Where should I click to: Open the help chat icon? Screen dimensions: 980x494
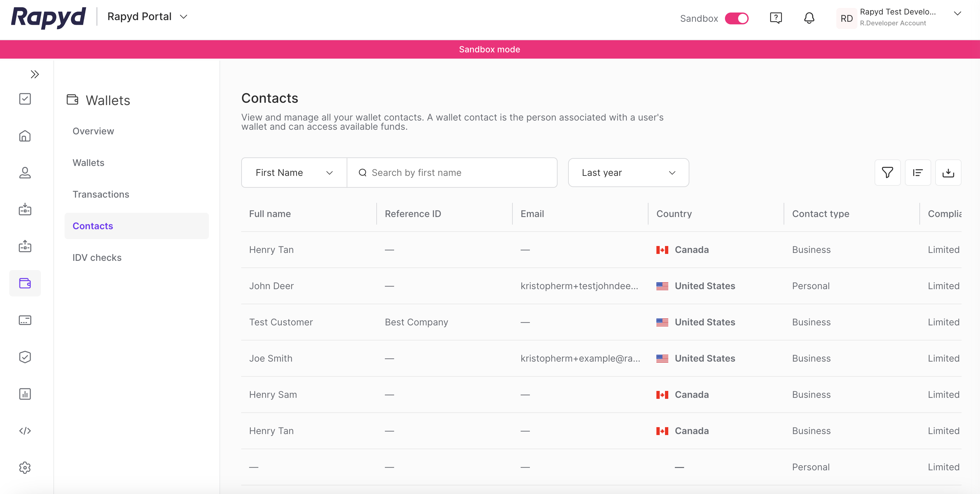(x=775, y=18)
